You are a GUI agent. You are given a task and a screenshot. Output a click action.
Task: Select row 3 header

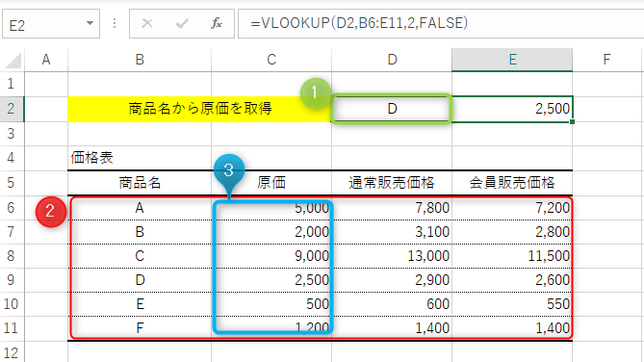pyautogui.click(x=12, y=134)
